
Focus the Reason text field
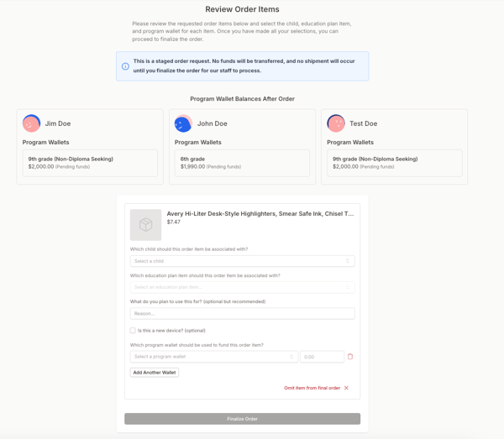click(x=242, y=313)
